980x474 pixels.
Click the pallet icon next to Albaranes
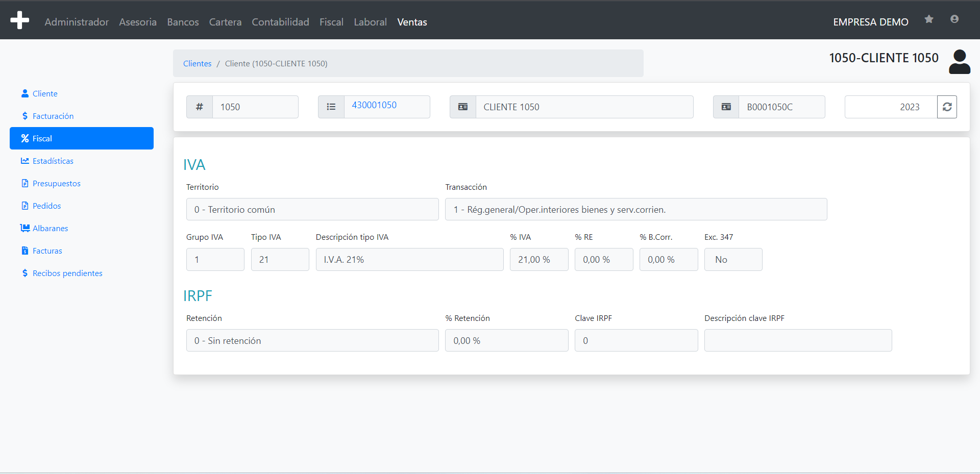[25, 228]
